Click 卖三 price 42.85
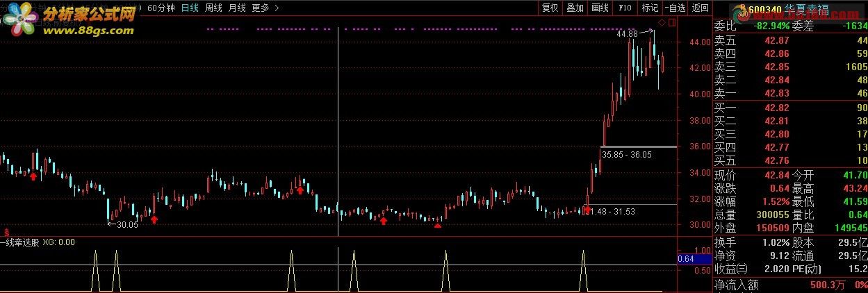Screen dimensions: 868x293 (776, 67)
